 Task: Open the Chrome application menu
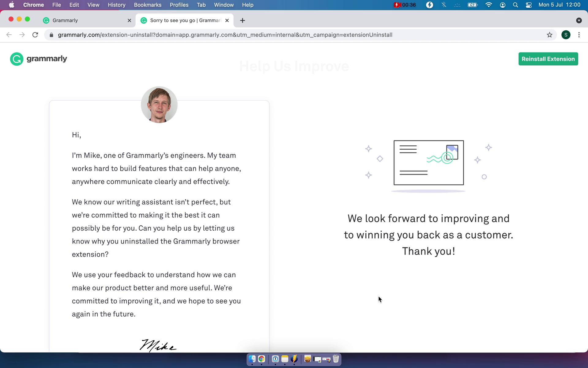point(34,5)
